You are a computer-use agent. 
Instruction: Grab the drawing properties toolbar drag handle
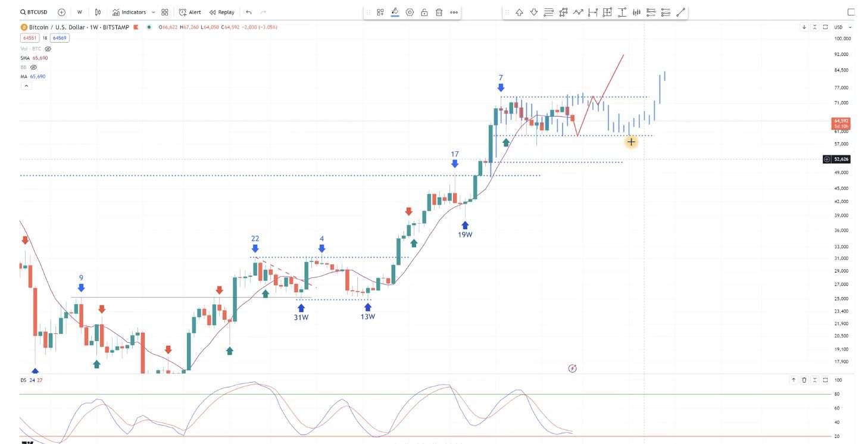click(368, 12)
